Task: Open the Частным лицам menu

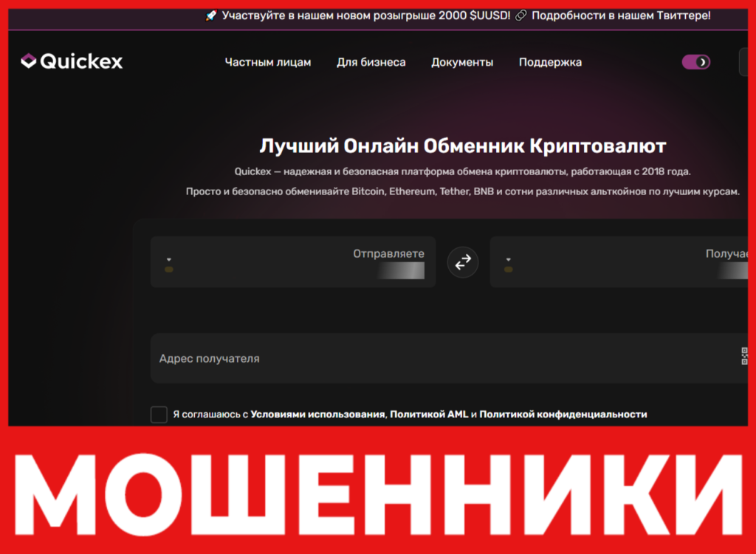Action: coord(268,63)
